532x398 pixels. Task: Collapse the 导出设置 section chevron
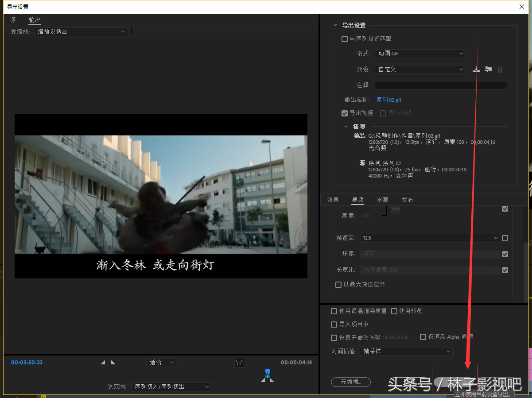(335, 25)
